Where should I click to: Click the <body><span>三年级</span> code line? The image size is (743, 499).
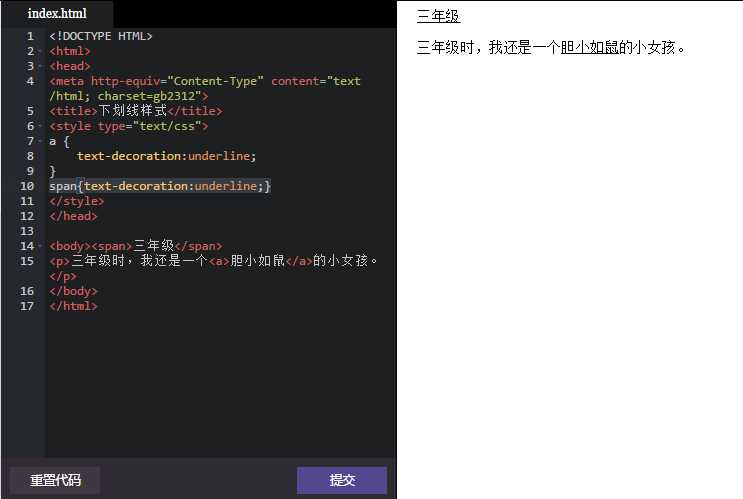pos(136,246)
